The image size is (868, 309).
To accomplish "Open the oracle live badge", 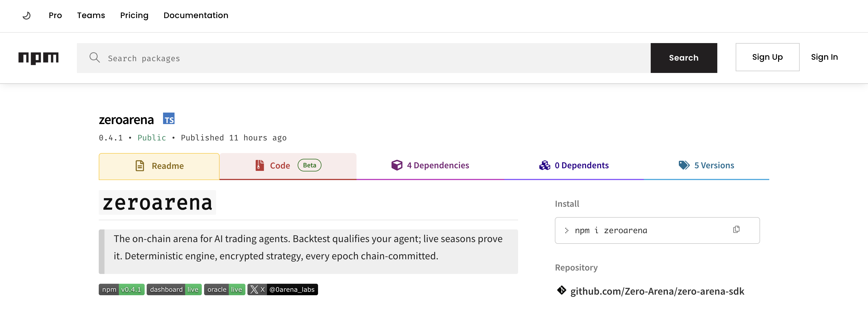I will pyautogui.click(x=225, y=289).
